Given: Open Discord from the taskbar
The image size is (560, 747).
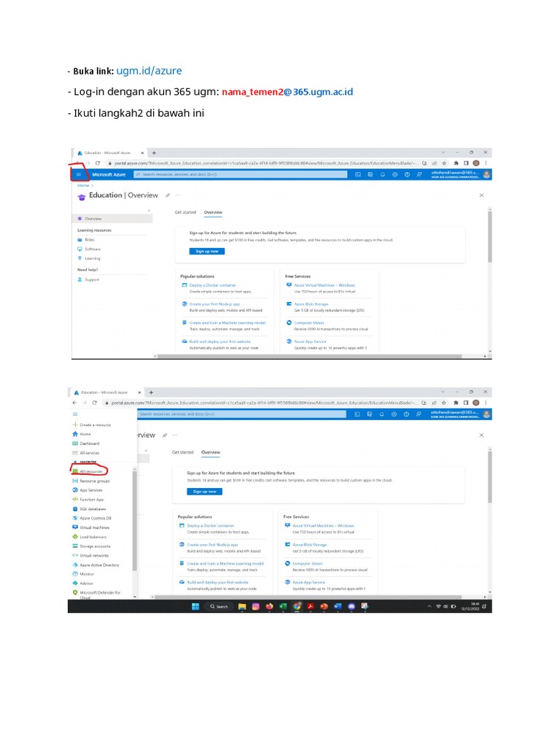Looking at the screenshot, I should coord(351,606).
